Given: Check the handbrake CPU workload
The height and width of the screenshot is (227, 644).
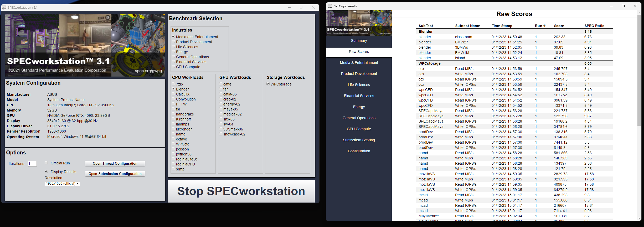Looking at the screenshot, I should tap(173, 114).
